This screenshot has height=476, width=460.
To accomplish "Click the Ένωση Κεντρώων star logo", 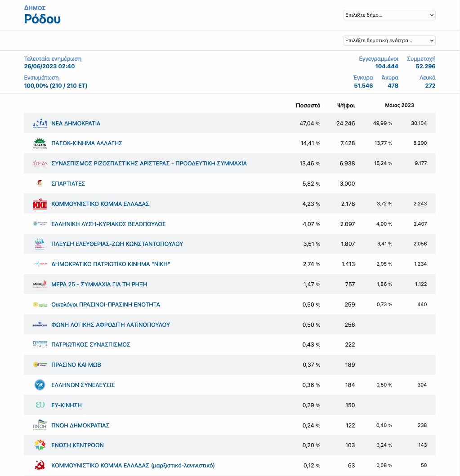I will [x=40, y=445].
